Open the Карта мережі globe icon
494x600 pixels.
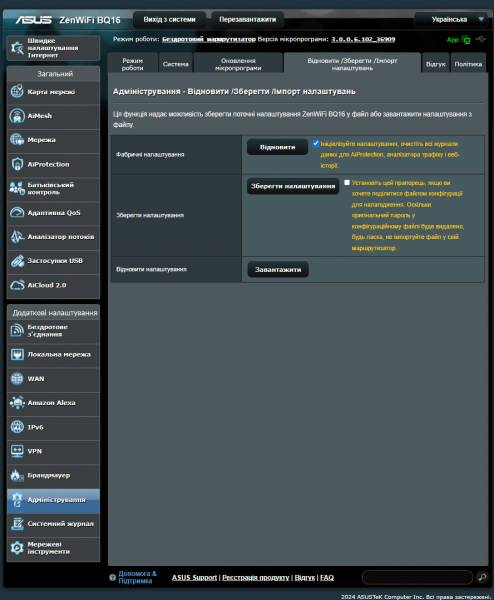pyautogui.click(x=17, y=92)
